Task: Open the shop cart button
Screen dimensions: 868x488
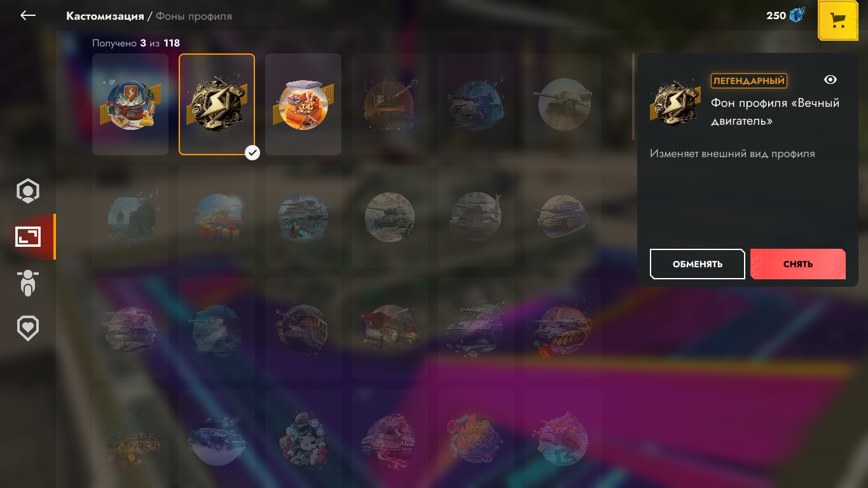Action: tap(838, 21)
